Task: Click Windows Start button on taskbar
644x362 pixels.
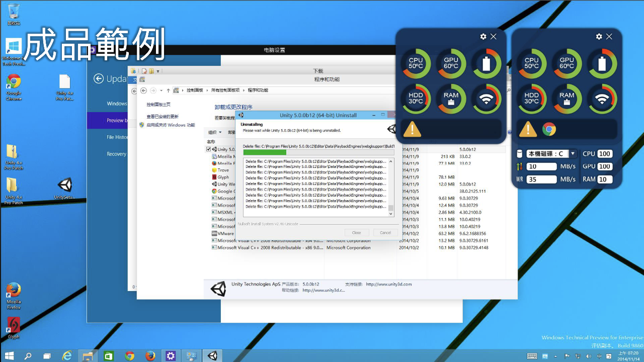Action: 9,356
